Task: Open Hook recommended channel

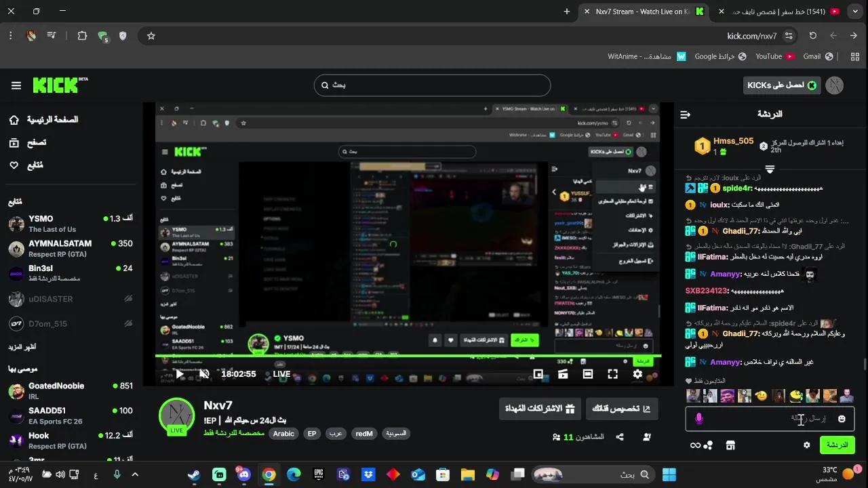Action: coord(71,441)
